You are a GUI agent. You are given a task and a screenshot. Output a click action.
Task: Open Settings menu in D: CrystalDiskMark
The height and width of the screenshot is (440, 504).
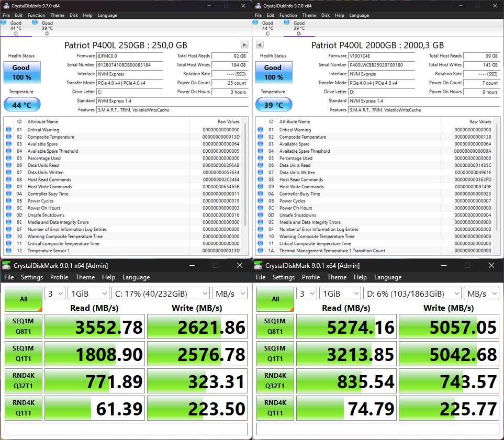pos(284,277)
